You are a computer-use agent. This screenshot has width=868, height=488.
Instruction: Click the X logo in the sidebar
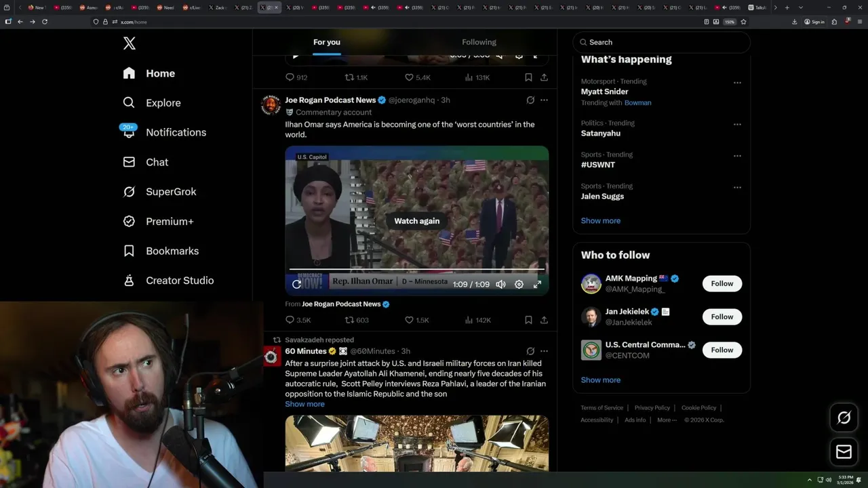click(130, 43)
